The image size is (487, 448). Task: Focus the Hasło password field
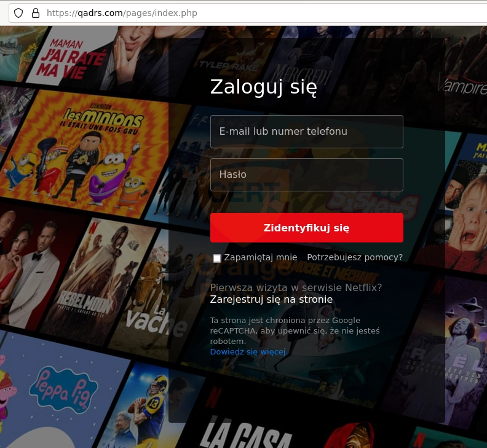coord(307,175)
